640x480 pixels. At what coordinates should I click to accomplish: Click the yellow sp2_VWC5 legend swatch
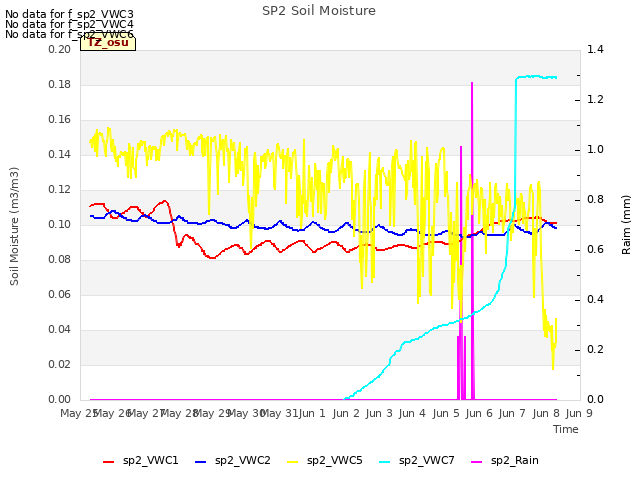click(x=293, y=462)
